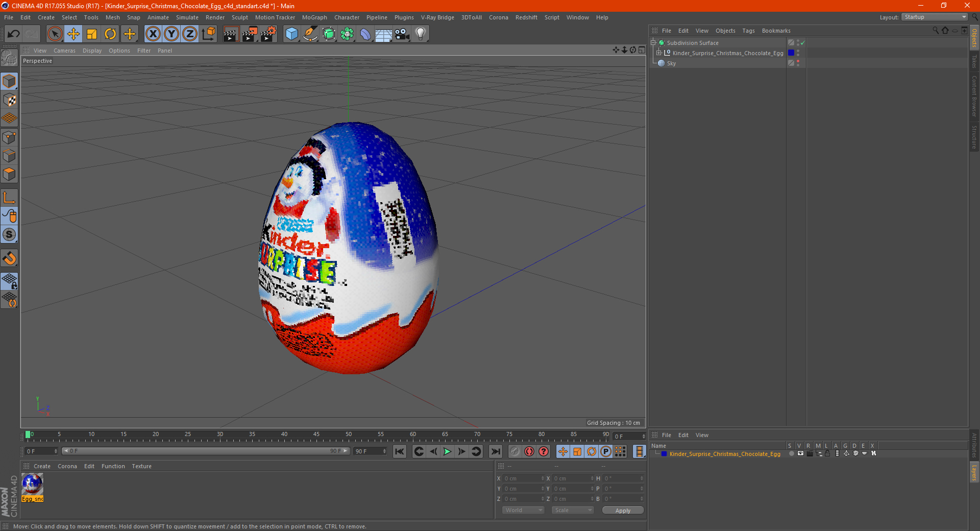Enable Polygons mode in left sidebar
The image size is (980, 531).
click(9, 174)
